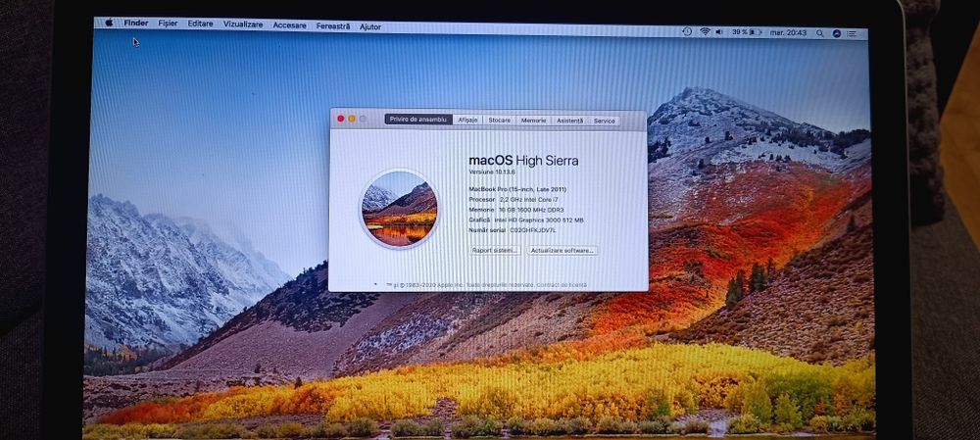Open the Ajutor menu
Viewport: 980px width, 440px height.
coord(370,26)
